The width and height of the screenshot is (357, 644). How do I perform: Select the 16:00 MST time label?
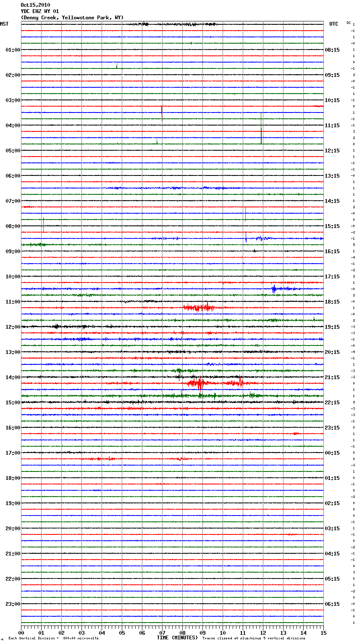13,428
